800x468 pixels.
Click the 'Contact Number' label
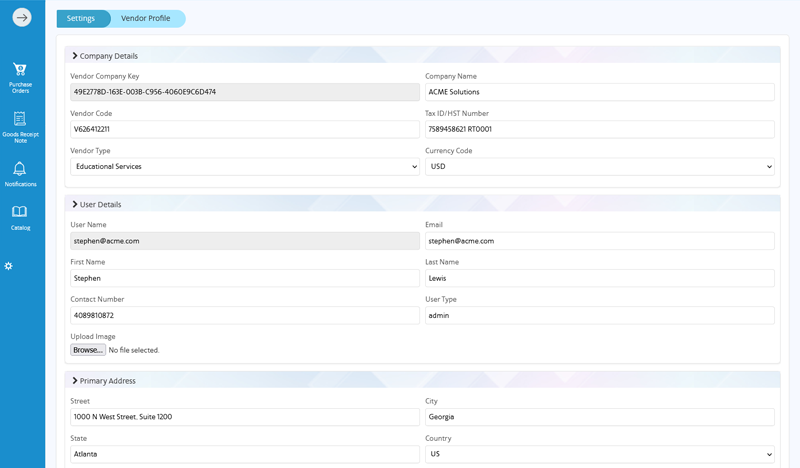click(x=97, y=299)
